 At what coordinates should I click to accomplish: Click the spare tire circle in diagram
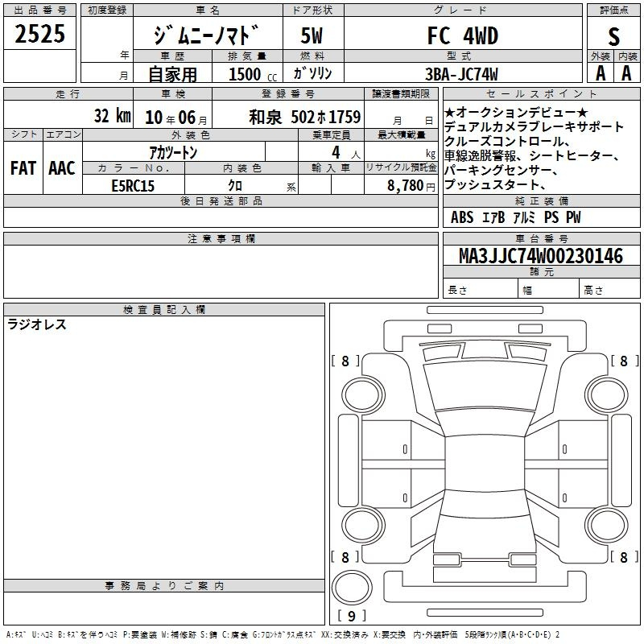[352, 587]
